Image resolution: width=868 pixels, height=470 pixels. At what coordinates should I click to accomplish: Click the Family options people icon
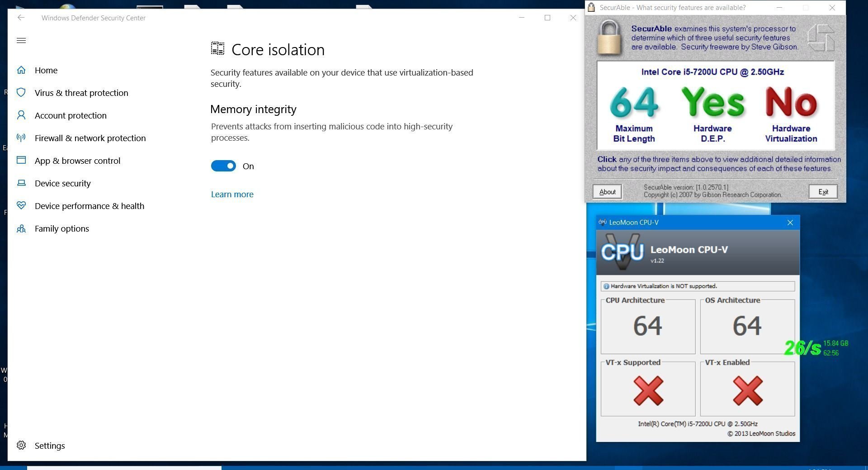[21, 228]
